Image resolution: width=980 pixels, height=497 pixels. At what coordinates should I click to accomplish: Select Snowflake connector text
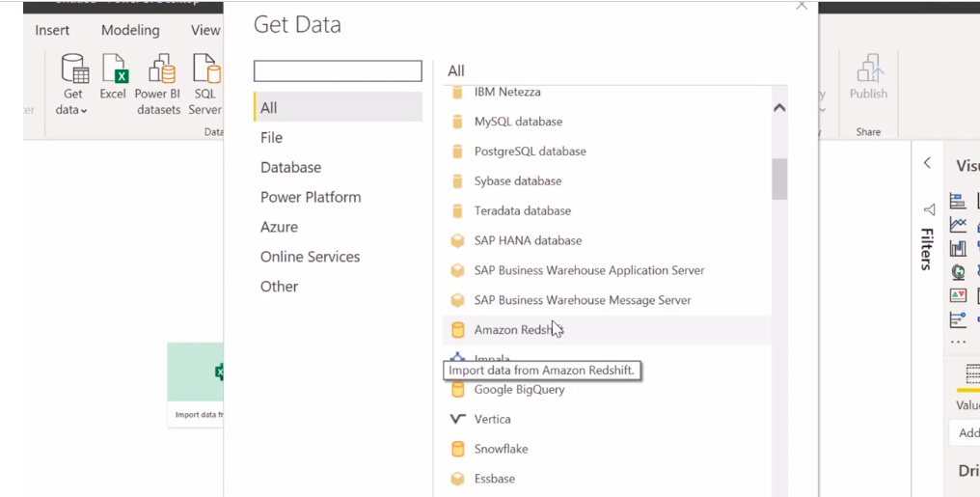tap(502, 449)
